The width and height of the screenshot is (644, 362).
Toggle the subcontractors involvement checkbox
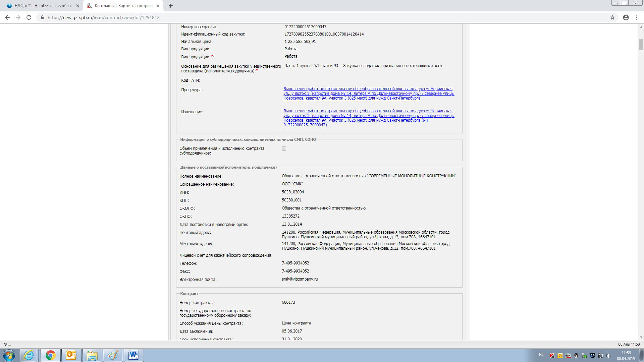284,148
